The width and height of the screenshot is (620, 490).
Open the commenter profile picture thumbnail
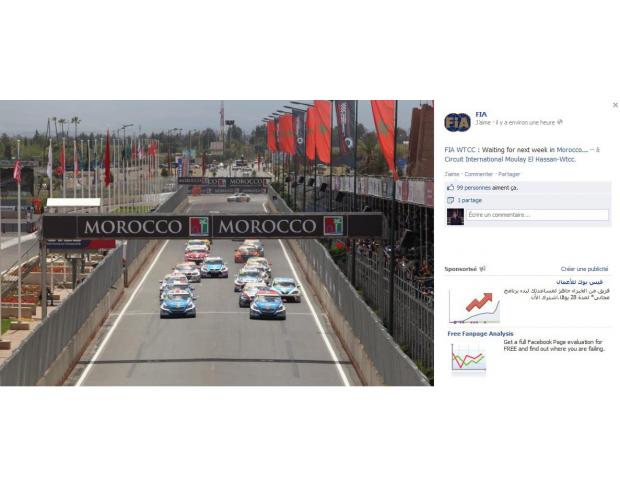[455, 217]
